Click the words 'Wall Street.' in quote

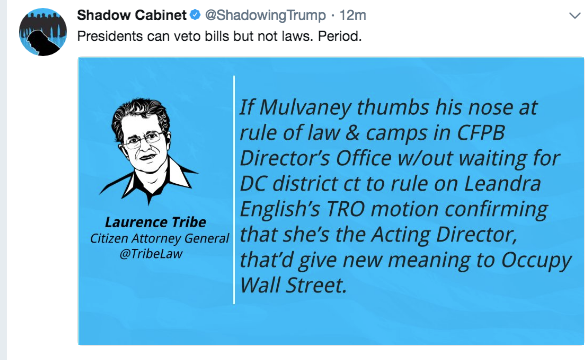(x=293, y=285)
